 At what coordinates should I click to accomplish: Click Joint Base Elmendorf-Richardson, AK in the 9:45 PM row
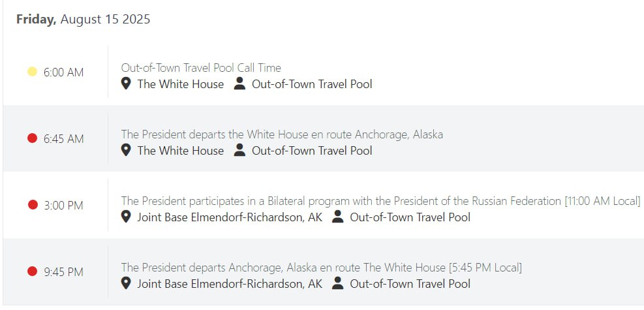(230, 283)
